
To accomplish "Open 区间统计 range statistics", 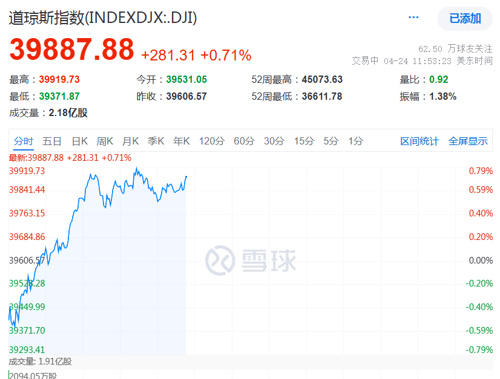I will coord(419,141).
